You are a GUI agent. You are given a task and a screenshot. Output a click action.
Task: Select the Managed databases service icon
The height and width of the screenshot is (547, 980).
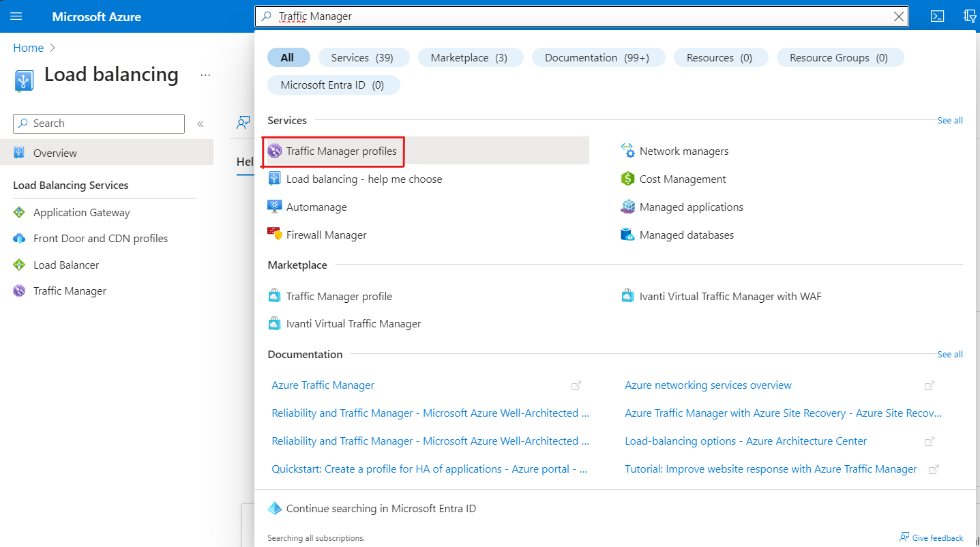(628, 234)
